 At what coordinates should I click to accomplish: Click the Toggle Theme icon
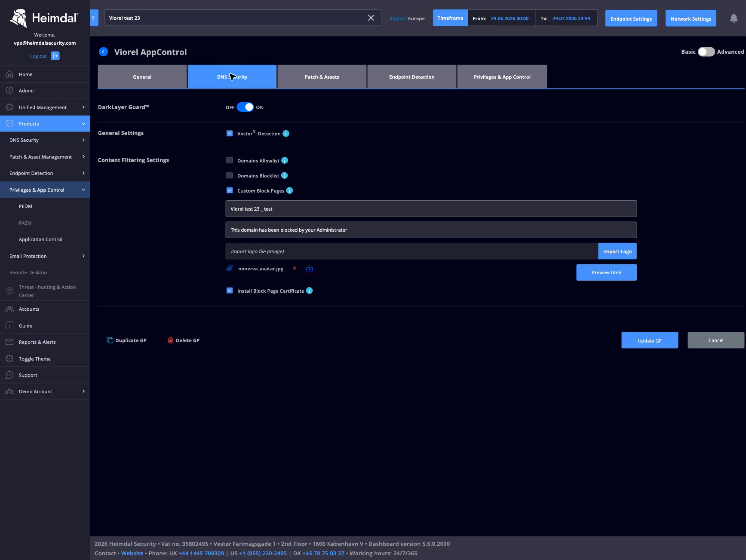(x=9, y=359)
